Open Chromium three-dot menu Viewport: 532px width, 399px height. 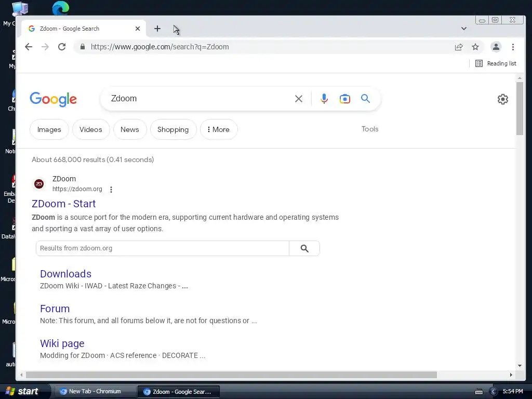[513, 47]
